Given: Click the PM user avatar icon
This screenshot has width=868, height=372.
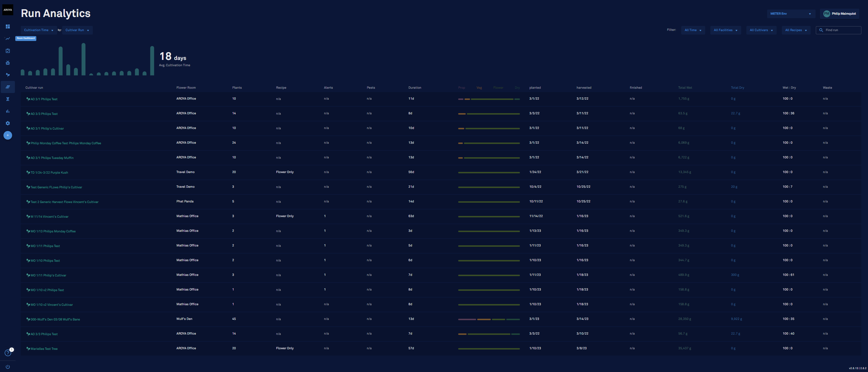Looking at the screenshot, I should [x=826, y=14].
